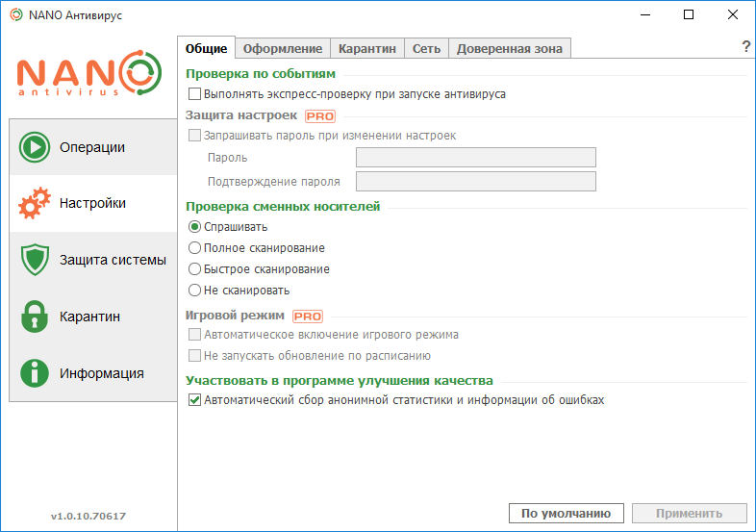Select the Быстрое сканирование radio button
This screenshot has height=532, width=756.
(195, 269)
